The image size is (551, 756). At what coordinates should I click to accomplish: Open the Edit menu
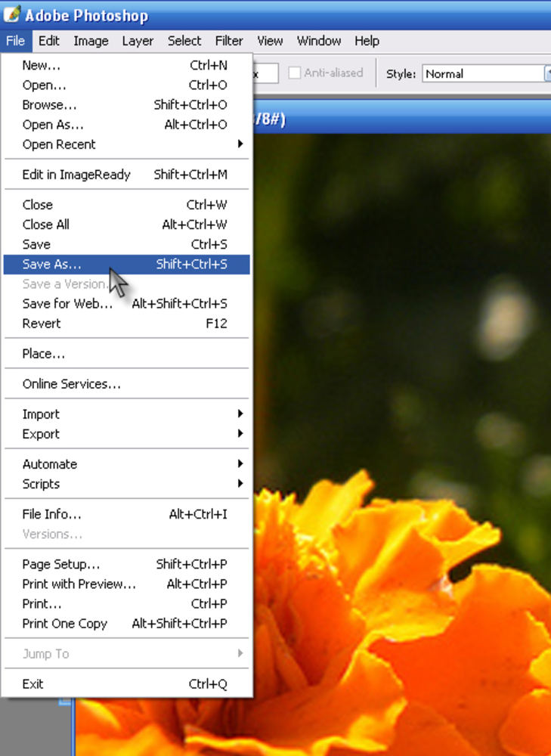(x=49, y=41)
